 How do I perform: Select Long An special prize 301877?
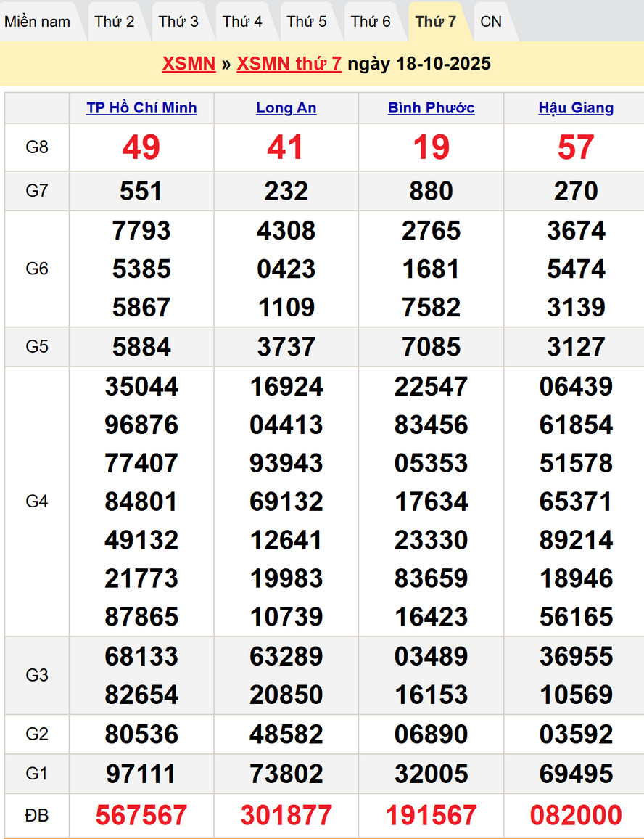(x=286, y=815)
